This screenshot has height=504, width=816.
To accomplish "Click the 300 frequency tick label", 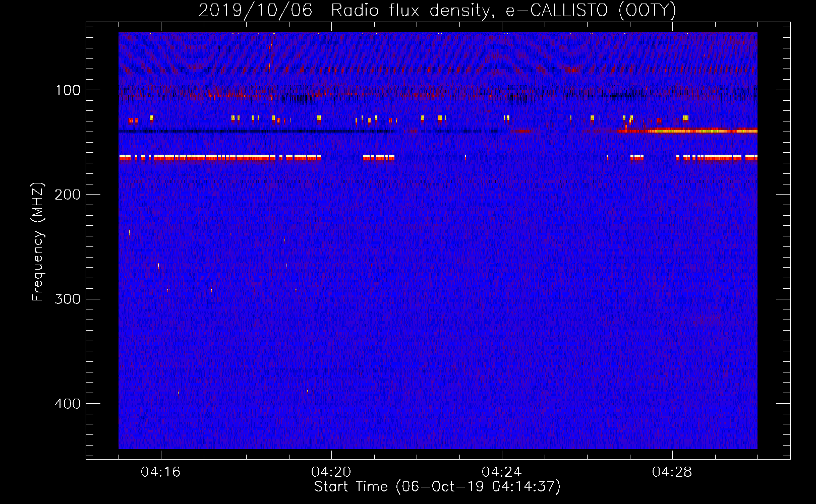I will (x=68, y=299).
